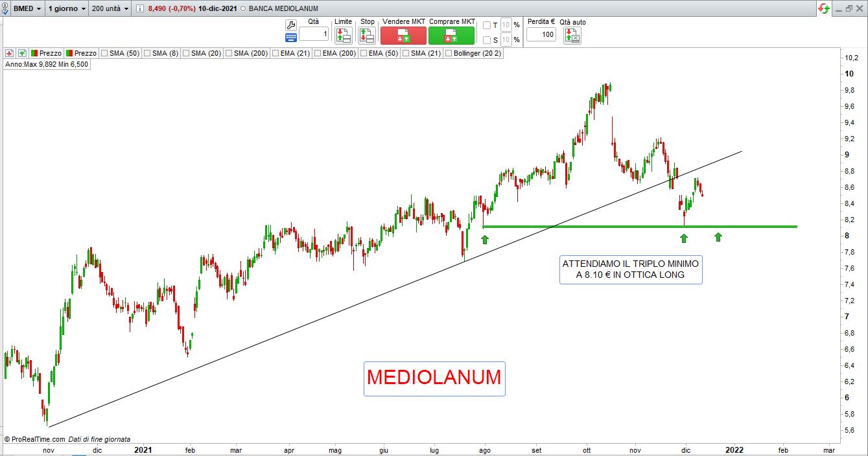Open the blue keyboard shortcuts icon

click(290, 38)
